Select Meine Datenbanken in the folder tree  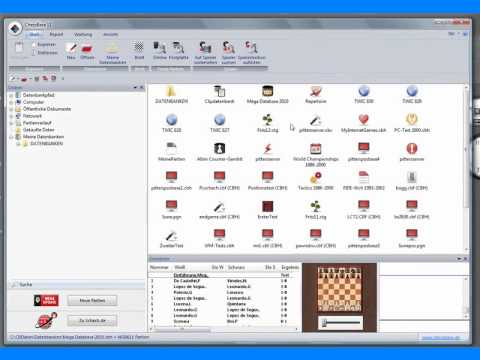pos(43,137)
